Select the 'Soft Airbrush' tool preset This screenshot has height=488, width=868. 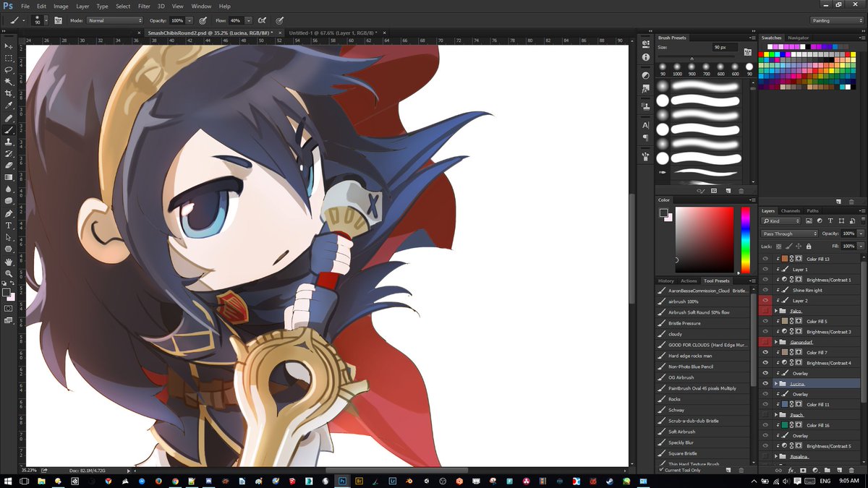pos(681,432)
